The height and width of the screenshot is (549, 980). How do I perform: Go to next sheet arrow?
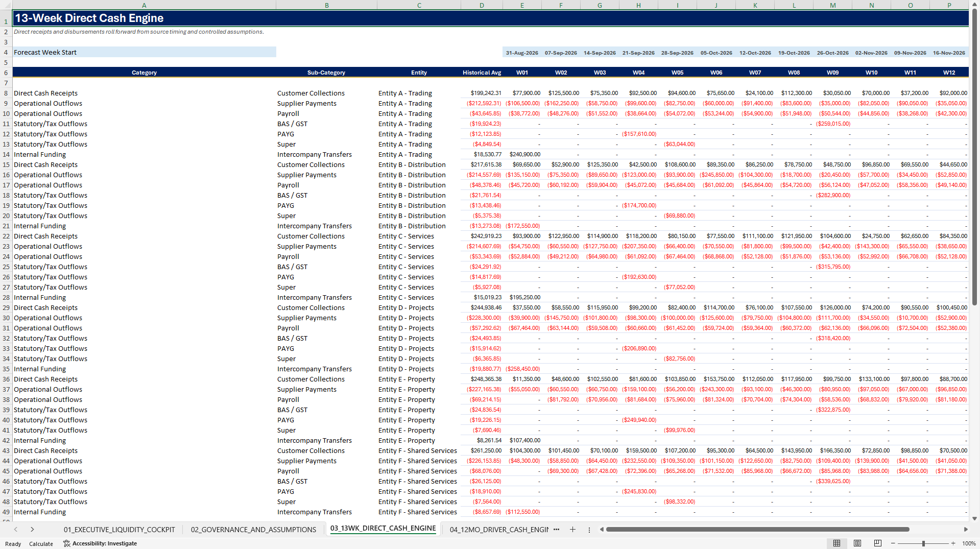32,530
